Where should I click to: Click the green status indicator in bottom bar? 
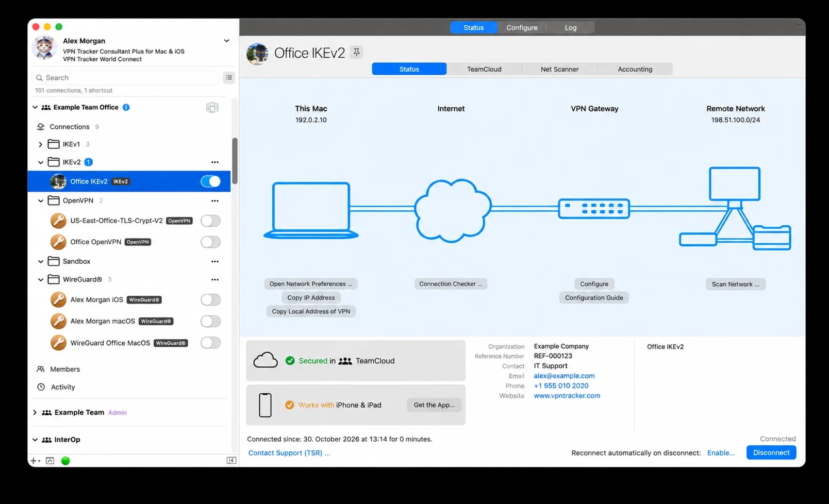point(65,461)
